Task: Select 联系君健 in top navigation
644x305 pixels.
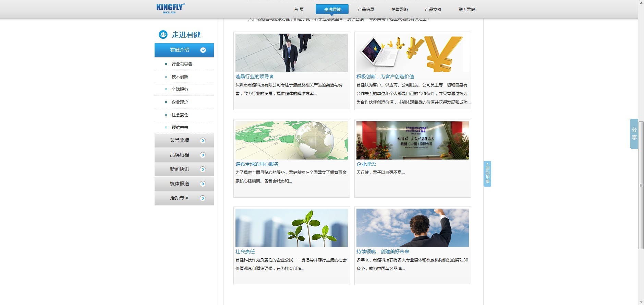Action: coord(467,10)
